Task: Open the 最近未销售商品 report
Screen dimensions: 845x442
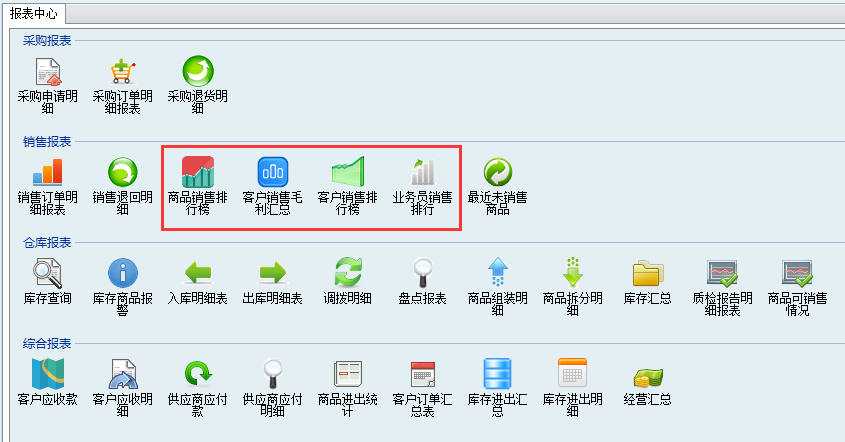Action: click(497, 171)
